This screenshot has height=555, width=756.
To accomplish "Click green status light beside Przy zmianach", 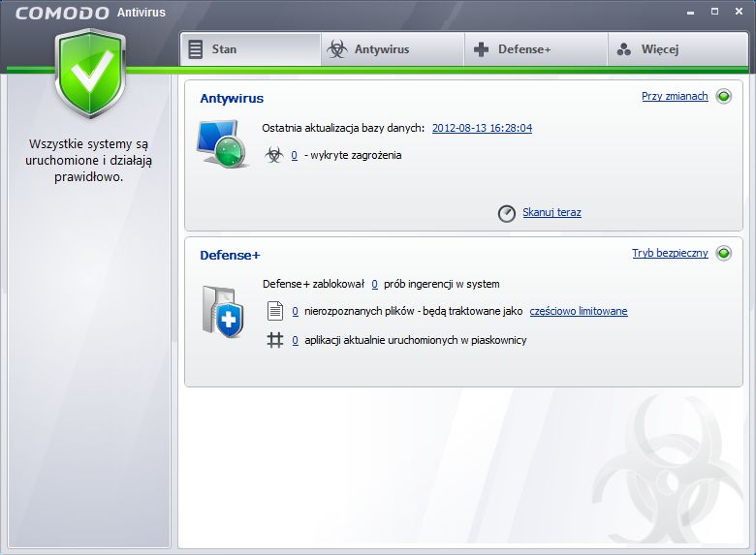I will [x=724, y=96].
